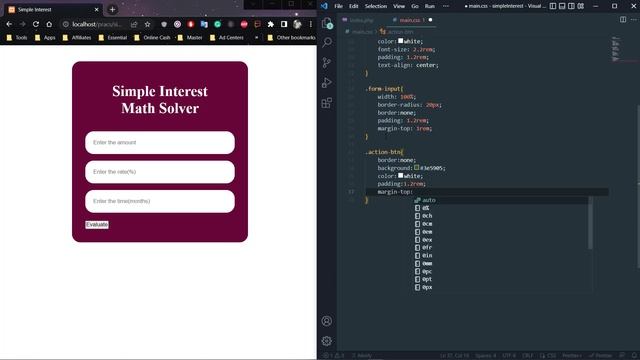This screenshot has width=640, height=360.
Task: Click the #3e5905 background color swatch
Action: [x=417, y=168]
